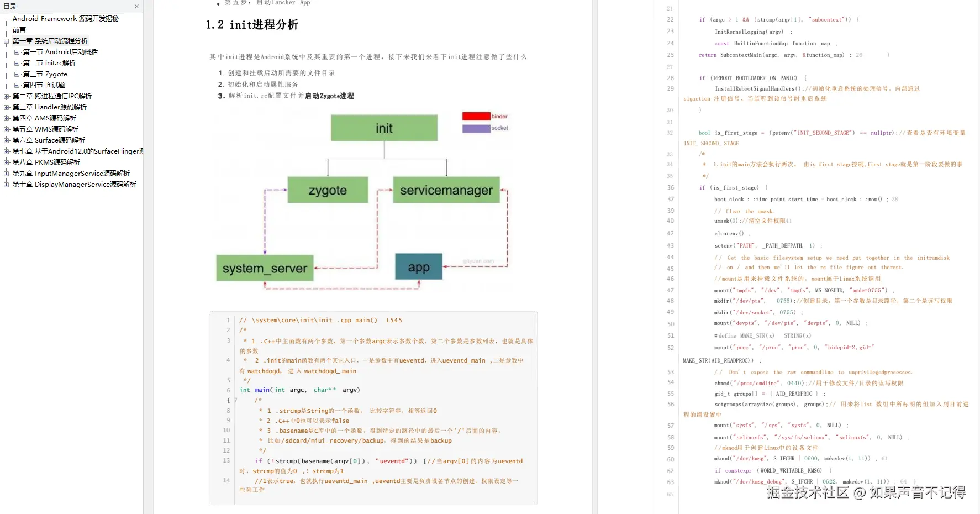
Task: Select 第三节 Zygote in the contents
Action: (x=49, y=74)
